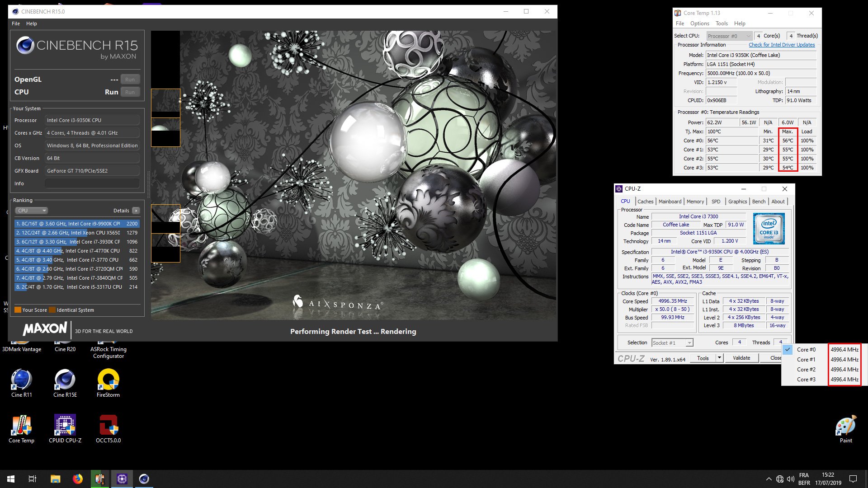Switch to CPU-Z Graphics tab

tap(737, 202)
